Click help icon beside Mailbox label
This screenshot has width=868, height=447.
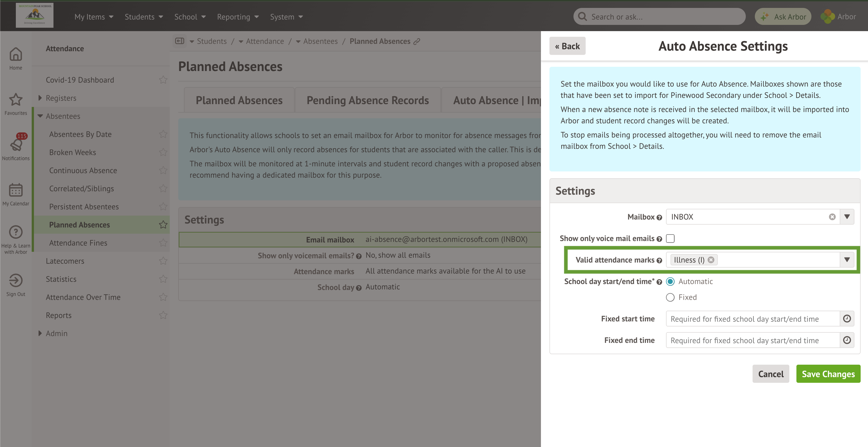[659, 218]
